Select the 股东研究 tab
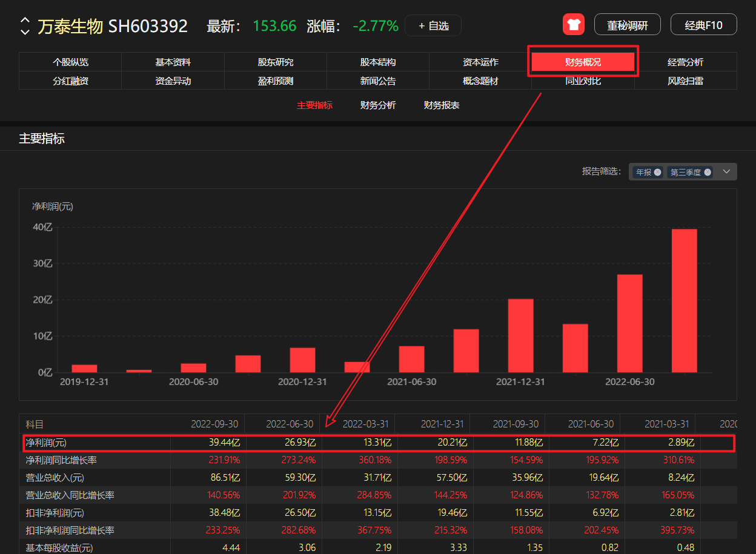756x554 pixels. pyautogui.click(x=276, y=62)
